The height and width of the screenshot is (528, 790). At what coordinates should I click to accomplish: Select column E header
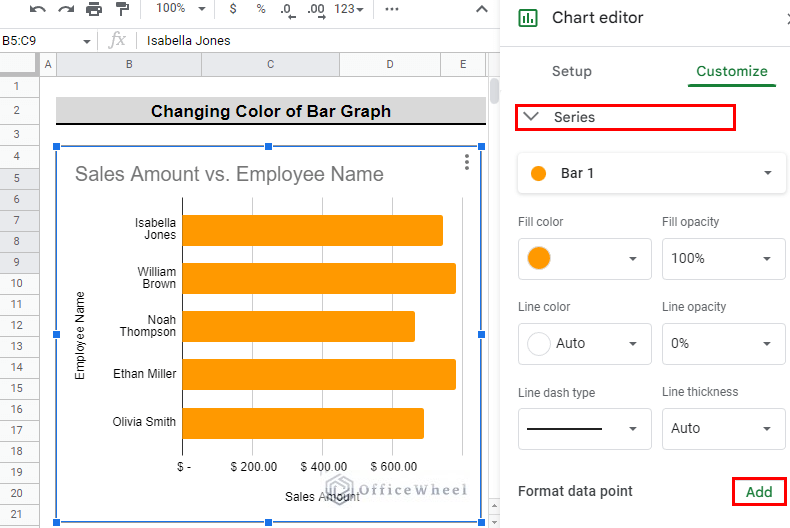(463, 64)
